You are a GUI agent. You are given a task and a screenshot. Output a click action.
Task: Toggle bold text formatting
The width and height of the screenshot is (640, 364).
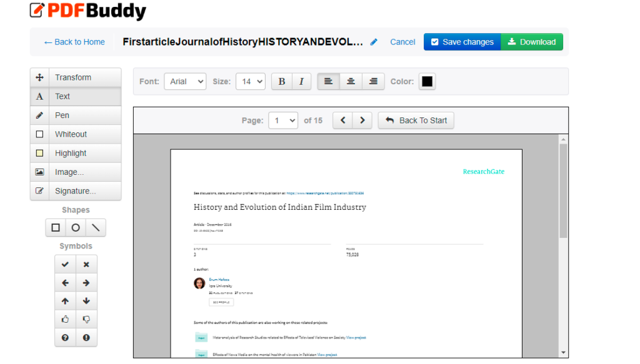282,81
